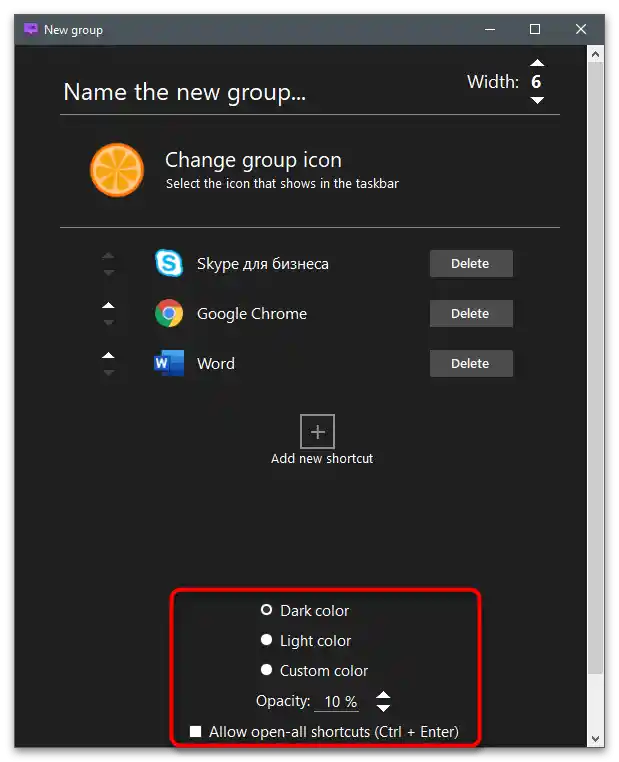
Task: Close the New group window
Action: coord(581,29)
